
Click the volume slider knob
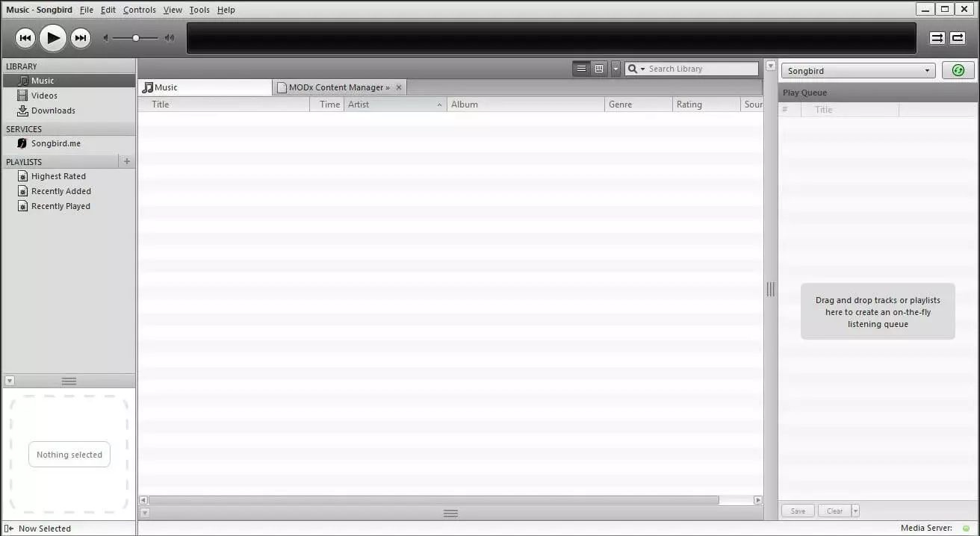(x=135, y=38)
